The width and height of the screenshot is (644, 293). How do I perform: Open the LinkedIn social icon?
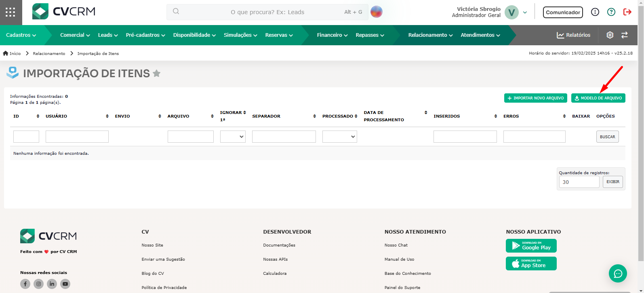(52, 284)
